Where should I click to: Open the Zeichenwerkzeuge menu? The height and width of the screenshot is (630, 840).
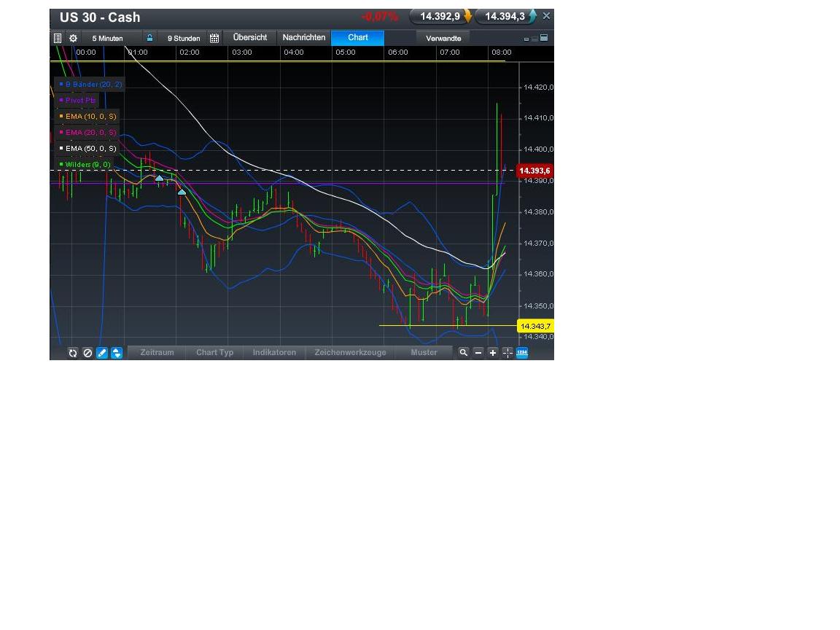coord(350,352)
